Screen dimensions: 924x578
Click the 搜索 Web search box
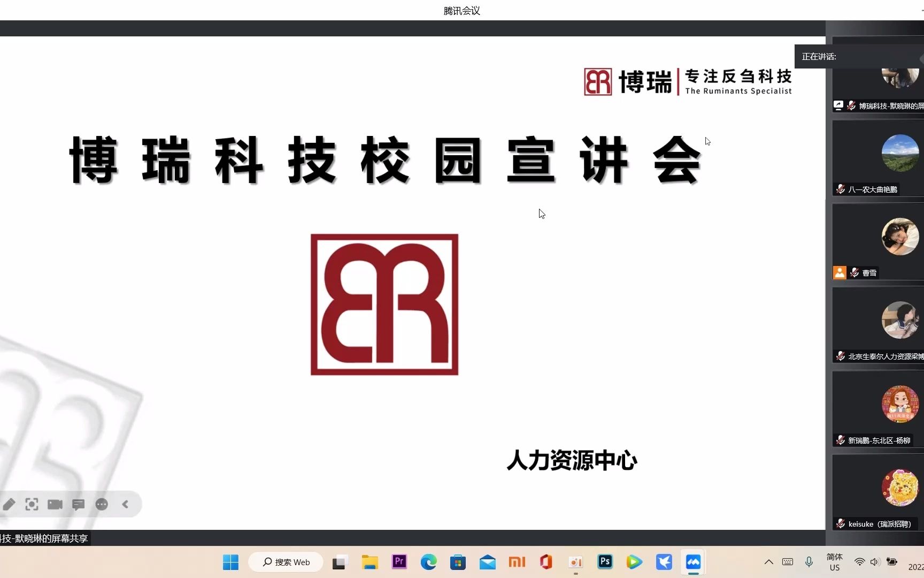coord(286,562)
